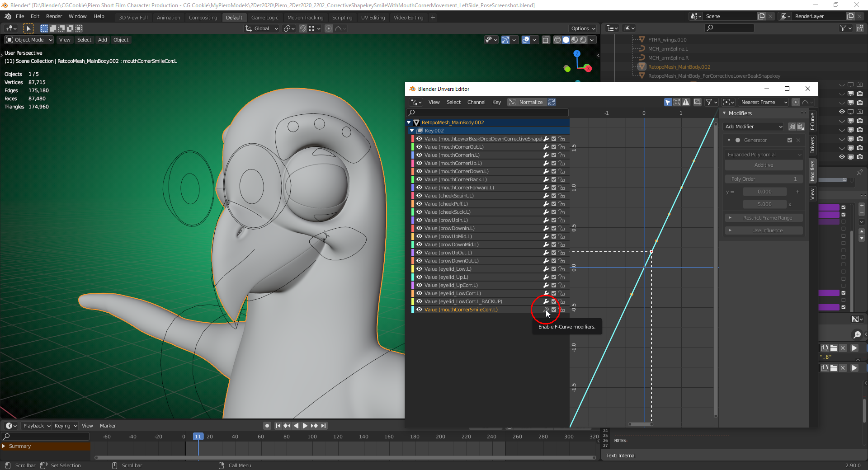The image size is (868, 470).
Task: Toggle modifiers checkbox for mouthCornerSmileCorr.L
Action: point(554,310)
